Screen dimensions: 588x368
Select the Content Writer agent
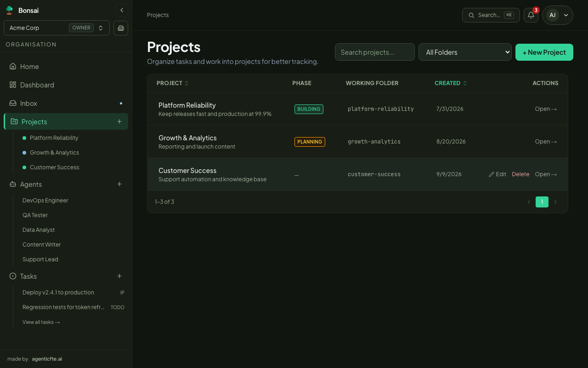[41, 245]
